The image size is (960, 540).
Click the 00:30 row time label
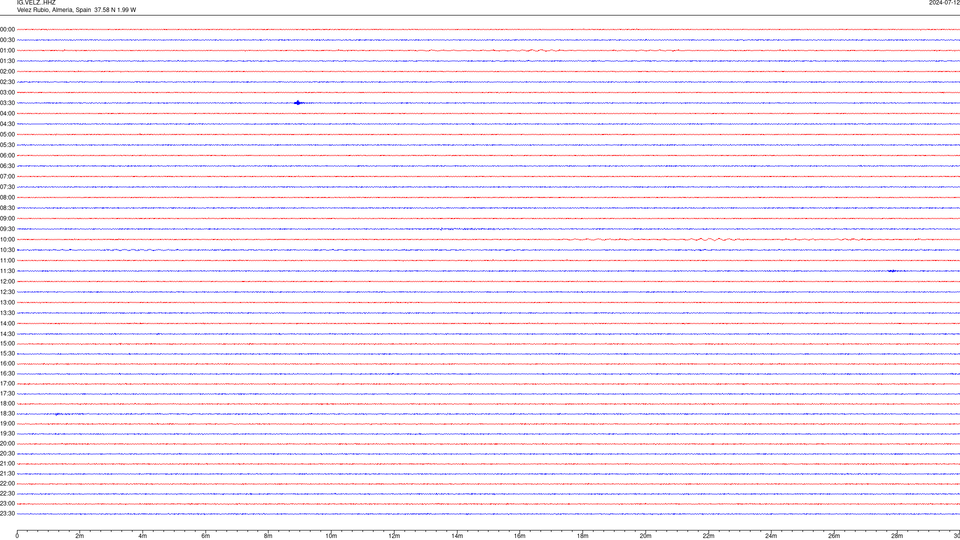7,40
